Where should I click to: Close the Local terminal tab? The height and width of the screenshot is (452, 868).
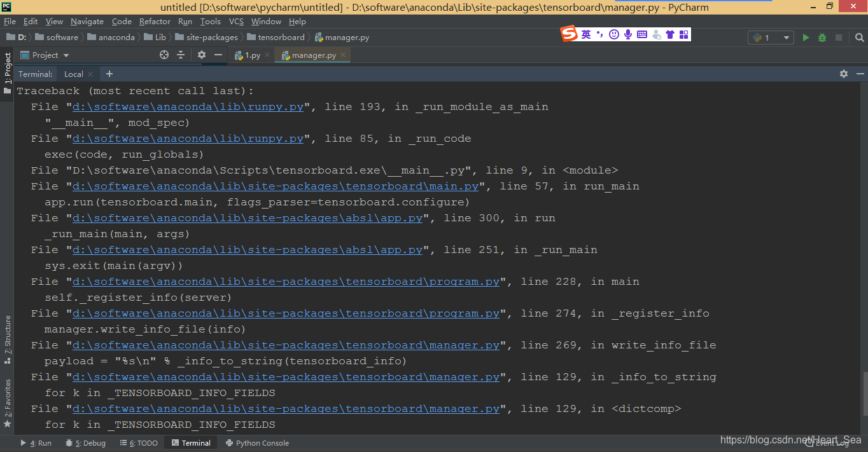[x=91, y=74]
